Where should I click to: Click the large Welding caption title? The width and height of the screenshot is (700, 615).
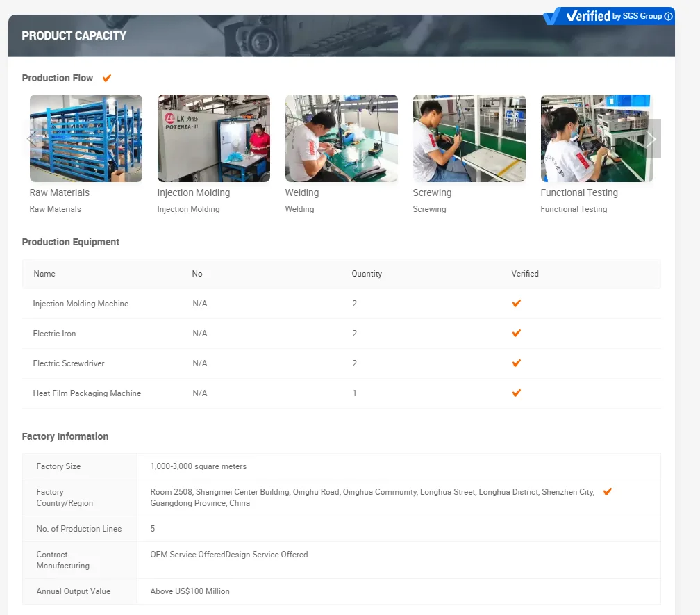pyautogui.click(x=302, y=193)
